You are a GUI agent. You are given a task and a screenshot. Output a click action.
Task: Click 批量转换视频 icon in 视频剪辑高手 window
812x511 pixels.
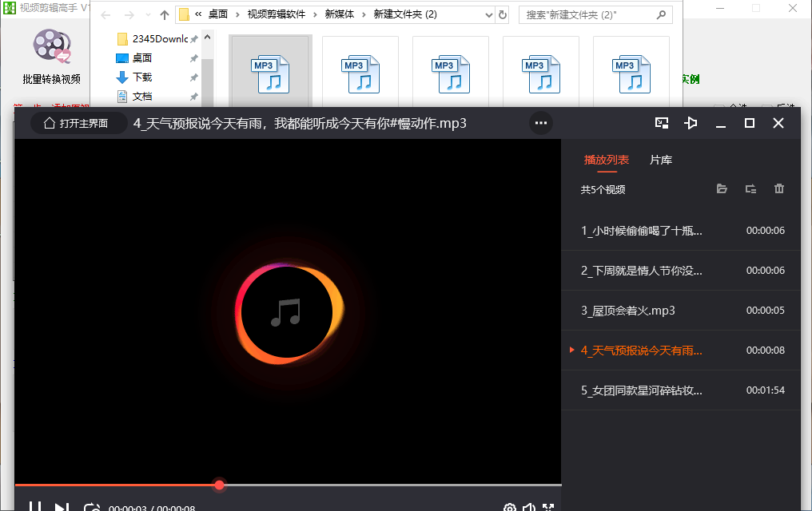(x=52, y=57)
